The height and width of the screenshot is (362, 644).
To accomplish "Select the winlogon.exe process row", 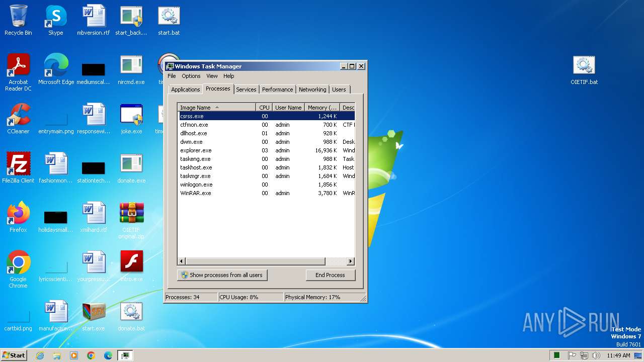I will tap(267, 185).
